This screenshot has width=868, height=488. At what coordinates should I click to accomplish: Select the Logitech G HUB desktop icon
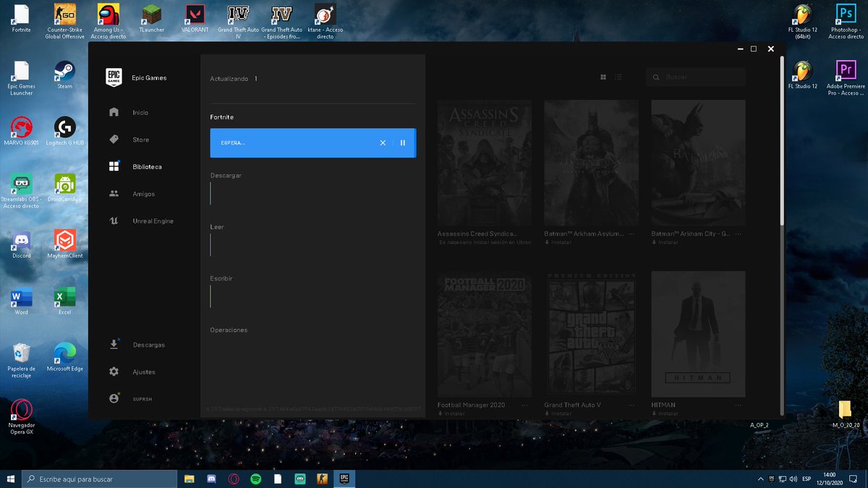point(65,132)
